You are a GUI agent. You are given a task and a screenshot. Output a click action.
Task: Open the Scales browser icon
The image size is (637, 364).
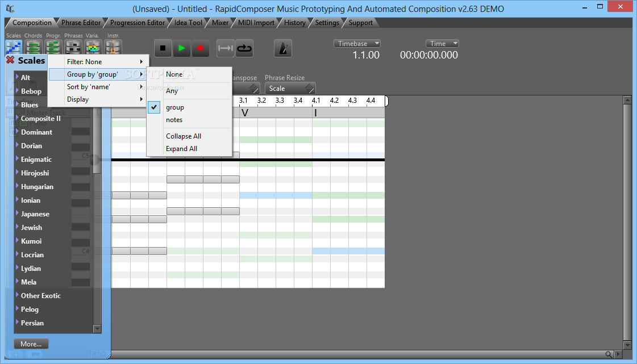pos(14,48)
